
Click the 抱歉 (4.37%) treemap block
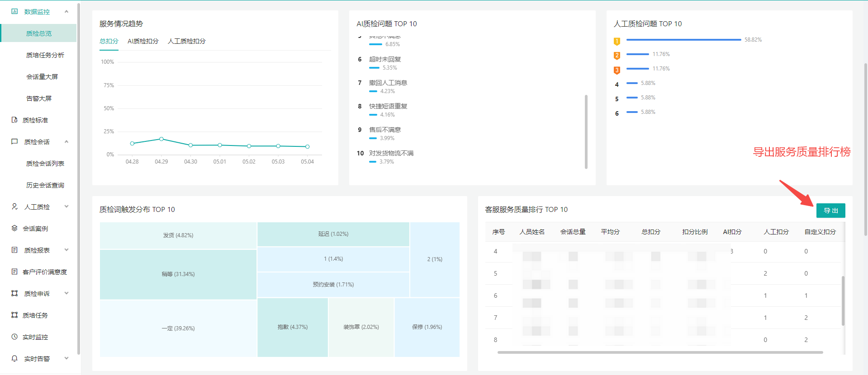(293, 327)
